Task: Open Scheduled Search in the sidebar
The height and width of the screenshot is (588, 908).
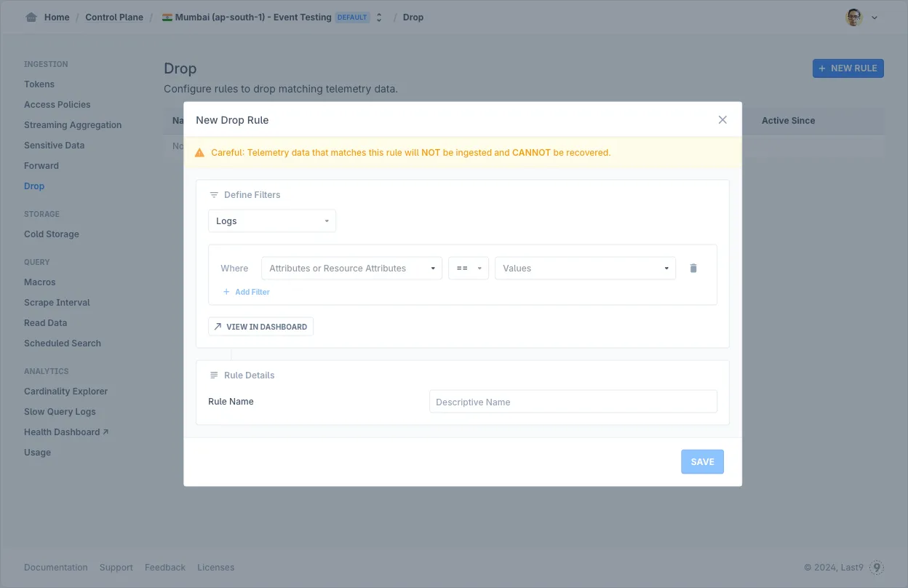Action: (63, 343)
